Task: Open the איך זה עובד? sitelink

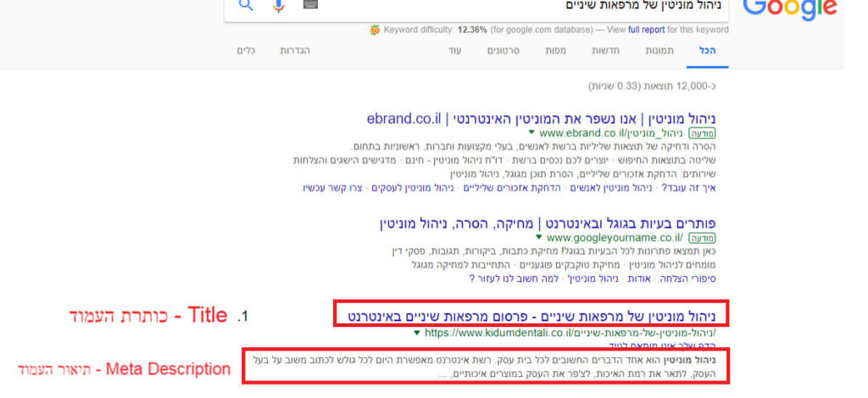Action: pyautogui.click(x=690, y=188)
